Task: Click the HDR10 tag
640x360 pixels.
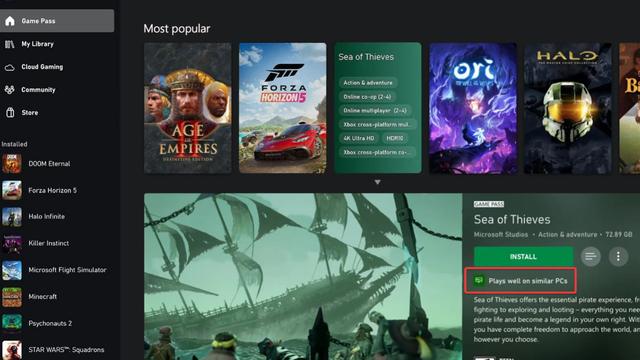Action: [395, 138]
